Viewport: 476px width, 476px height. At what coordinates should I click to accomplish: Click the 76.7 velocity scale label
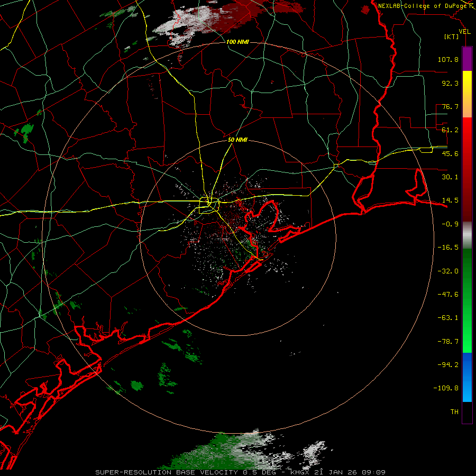tap(450, 106)
